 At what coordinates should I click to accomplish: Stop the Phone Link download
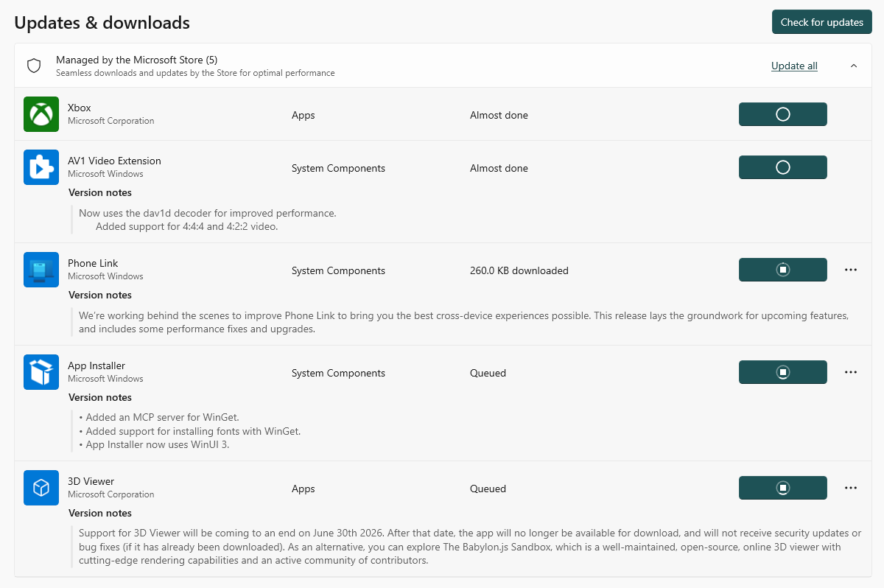coord(782,270)
